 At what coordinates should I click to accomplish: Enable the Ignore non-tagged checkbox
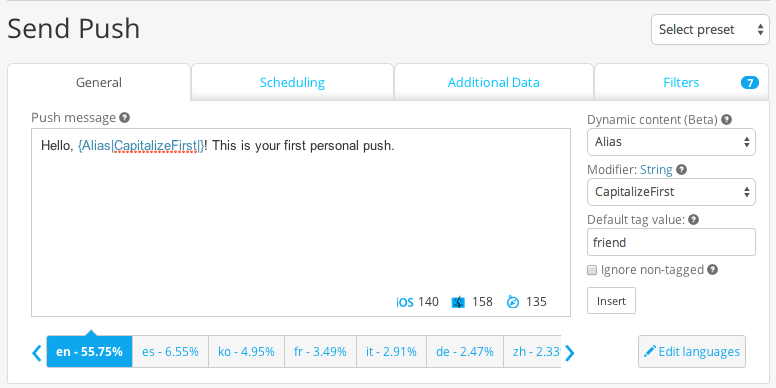(x=592, y=270)
